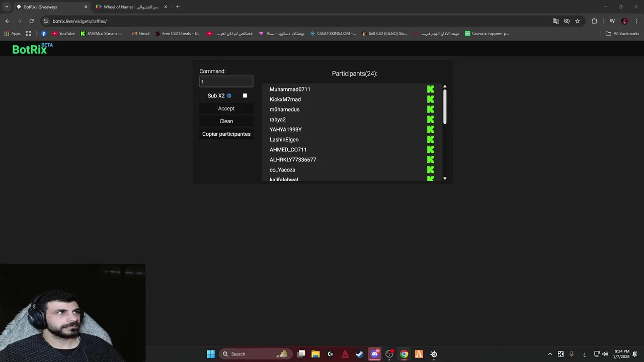Click the Kick icon in the system tray

[560, 354]
